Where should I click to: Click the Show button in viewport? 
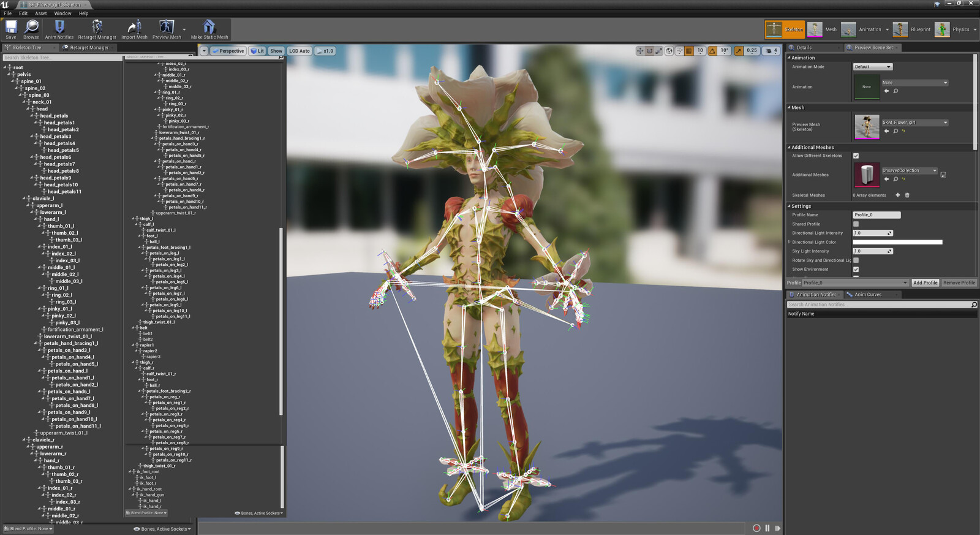(276, 51)
